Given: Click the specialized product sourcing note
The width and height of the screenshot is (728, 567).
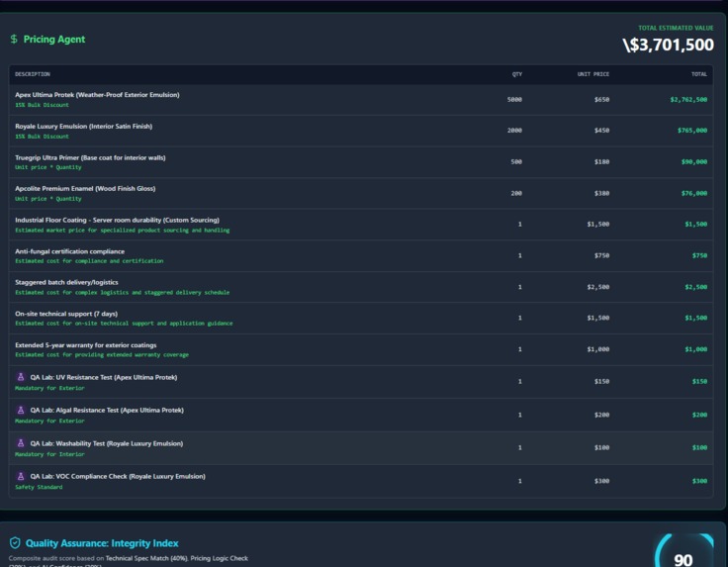Looking at the screenshot, I should point(122,231).
